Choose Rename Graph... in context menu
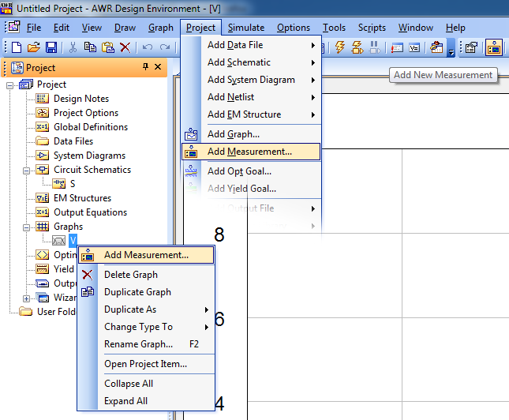The height and width of the screenshot is (420, 509). pyautogui.click(x=146, y=344)
